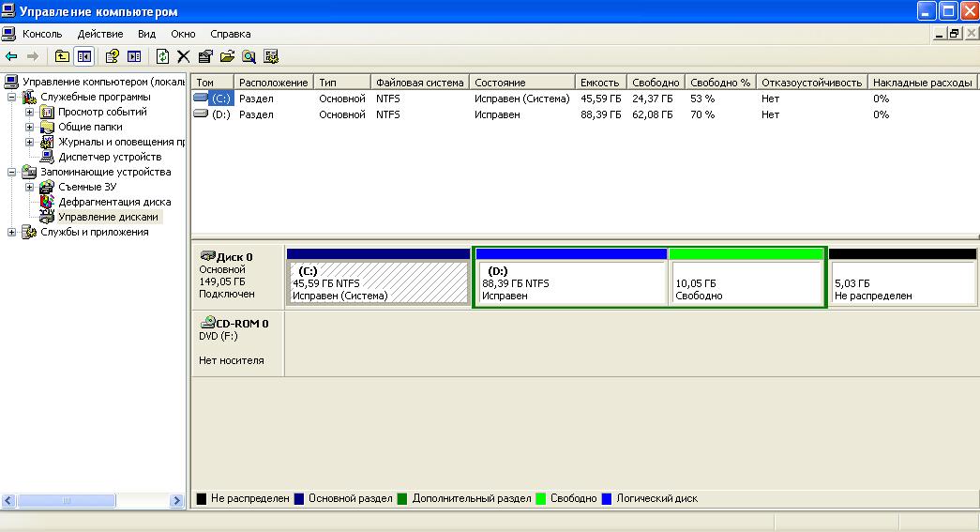Click the Up one level folder icon
This screenshot has height=532, width=980.
[63, 56]
